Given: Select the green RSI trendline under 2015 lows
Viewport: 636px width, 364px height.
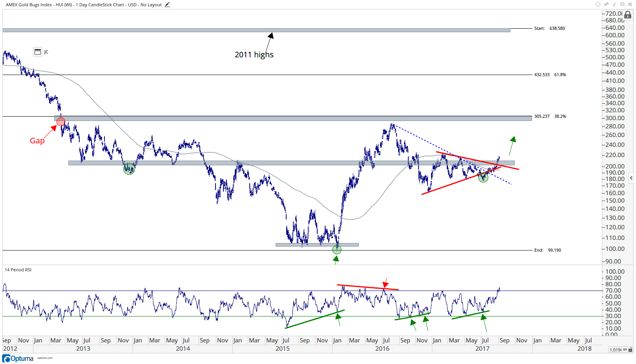Looking at the screenshot, I should coord(315,318).
